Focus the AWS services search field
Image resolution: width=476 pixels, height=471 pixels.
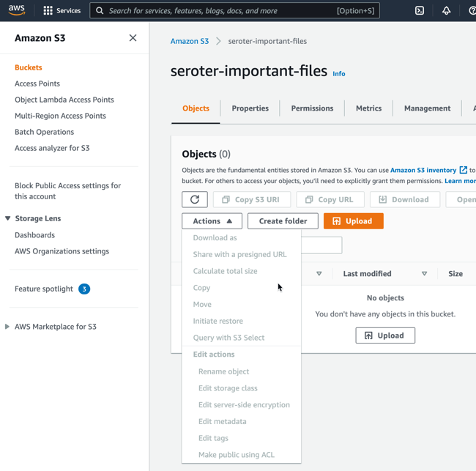220,11
